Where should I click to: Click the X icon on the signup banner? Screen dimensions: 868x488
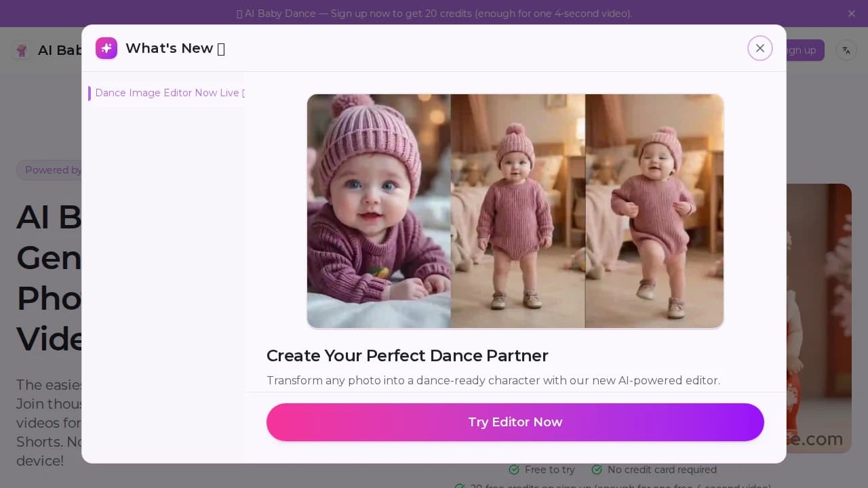852,14
